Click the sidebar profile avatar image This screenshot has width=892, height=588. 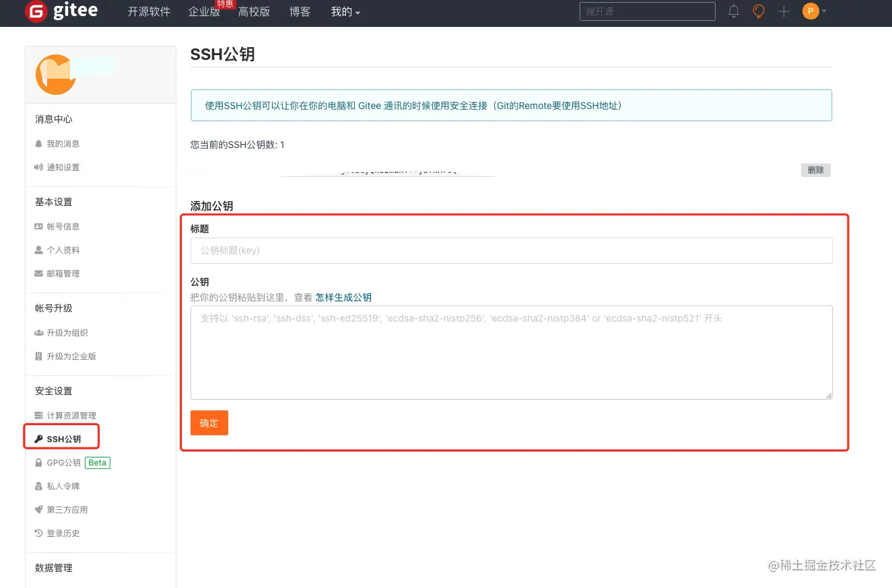click(x=55, y=75)
